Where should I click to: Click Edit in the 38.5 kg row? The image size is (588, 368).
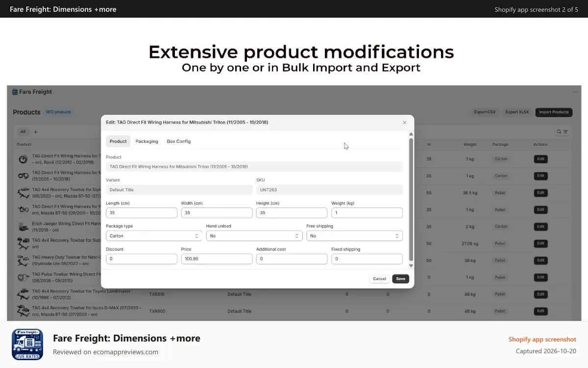tap(540, 193)
